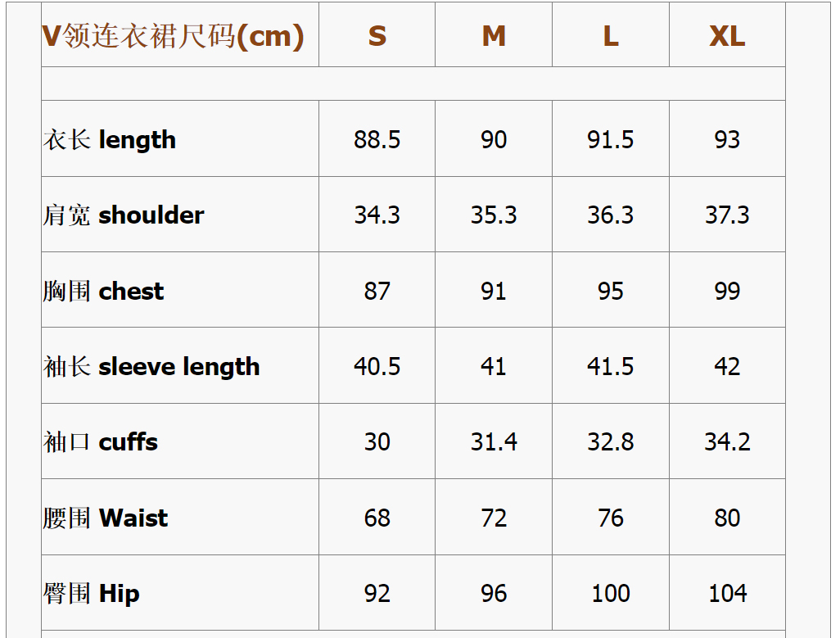The image size is (840, 638).
Task: Click the chest value 95
Action: [x=611, y=292]
